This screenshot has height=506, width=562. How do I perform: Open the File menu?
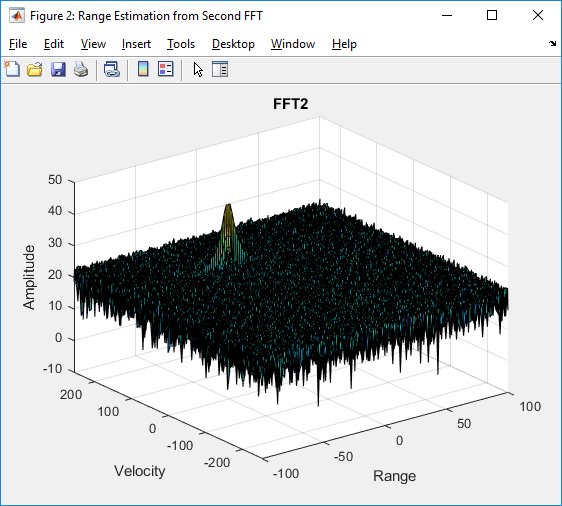pos(18,44)
